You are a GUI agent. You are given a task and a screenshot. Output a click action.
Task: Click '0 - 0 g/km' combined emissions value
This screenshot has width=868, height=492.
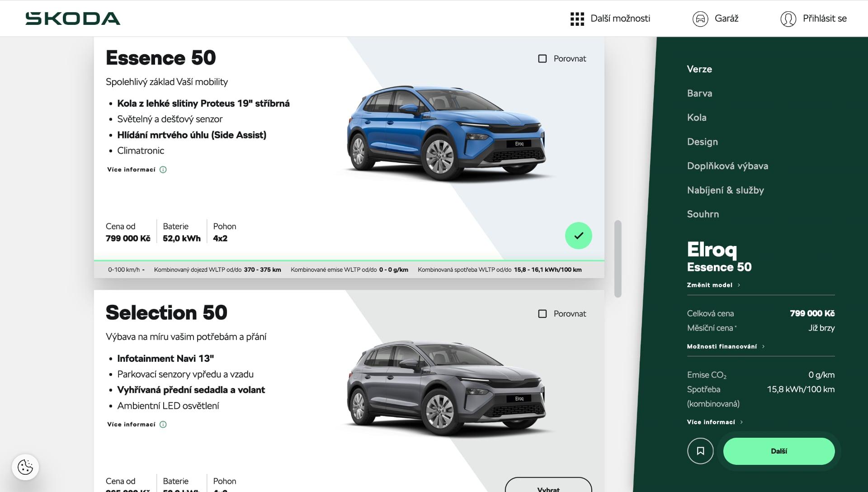pyautogui.click(x=394, y=270)
